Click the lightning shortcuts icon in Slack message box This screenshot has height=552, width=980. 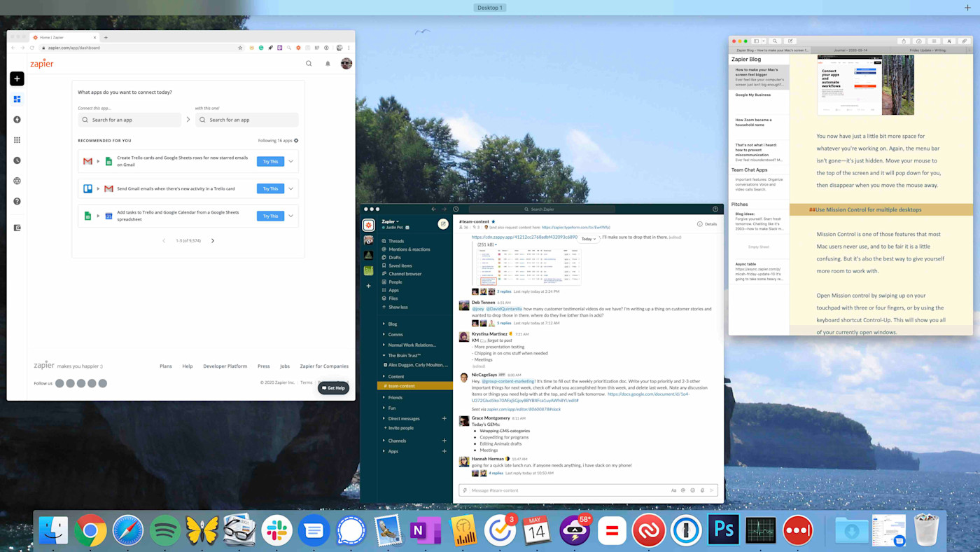[x=465, y=490]
